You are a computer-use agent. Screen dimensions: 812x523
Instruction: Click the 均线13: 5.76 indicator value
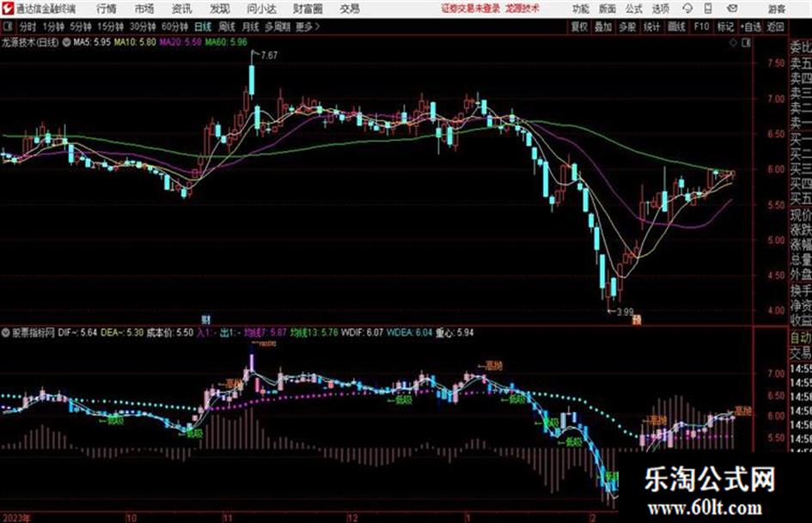(x=314, y=332)
